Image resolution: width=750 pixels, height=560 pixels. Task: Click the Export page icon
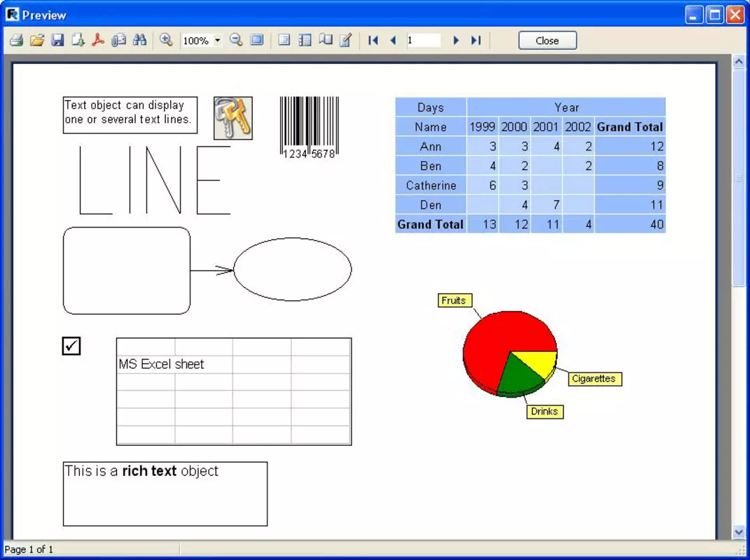[x=78, y=40]
